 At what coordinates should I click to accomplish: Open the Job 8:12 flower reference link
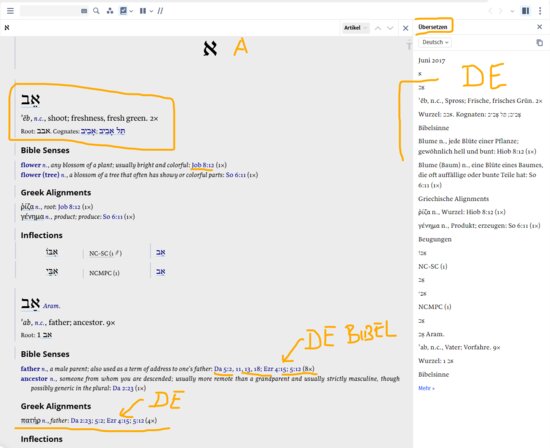tap(203, 165)
